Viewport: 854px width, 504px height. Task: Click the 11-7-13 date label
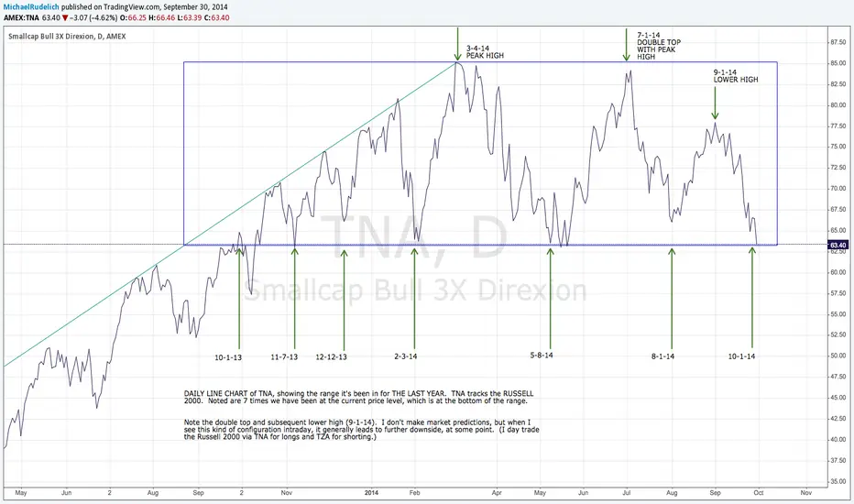(x=284, y=356)
